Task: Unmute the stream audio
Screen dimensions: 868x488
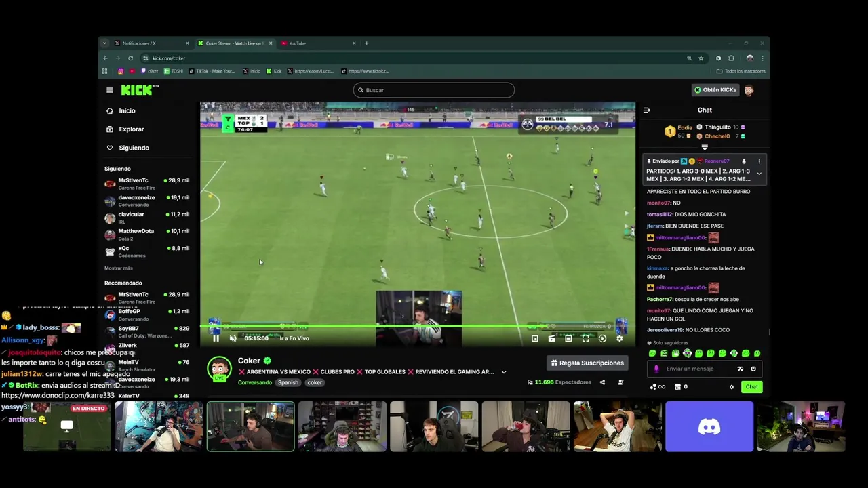Action: coord(233,338)
